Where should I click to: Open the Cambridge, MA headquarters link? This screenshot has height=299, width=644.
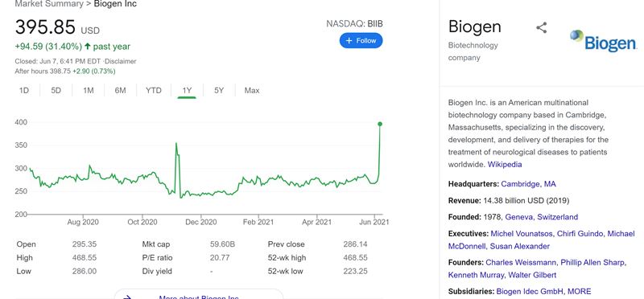528,184
